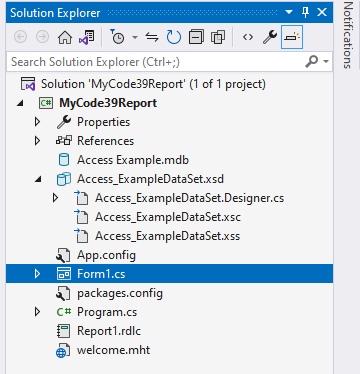The height and width of the screenshot is (374, 360).
Task: Click the Forward navigation arrow in toolbar
Action: pos(42,37)
